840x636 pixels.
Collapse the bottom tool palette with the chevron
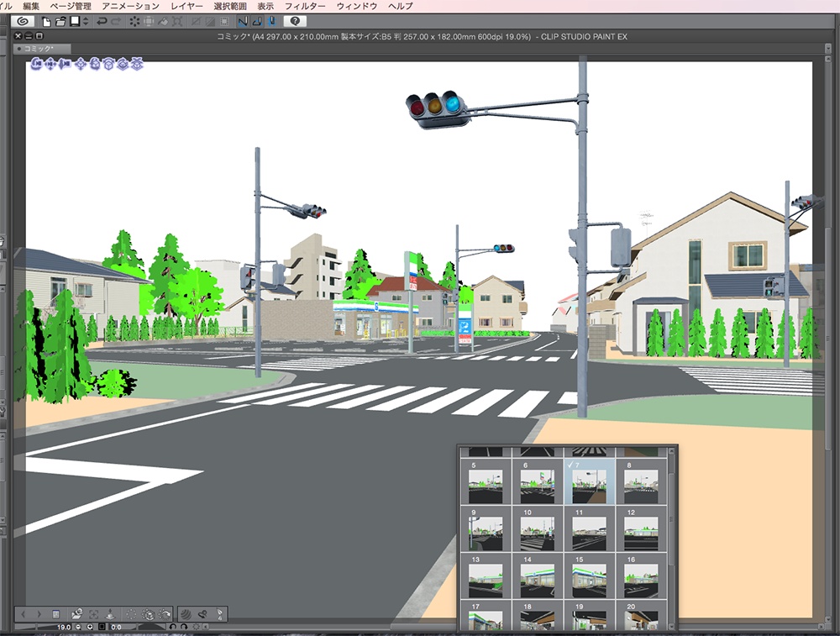click(206, 628)
